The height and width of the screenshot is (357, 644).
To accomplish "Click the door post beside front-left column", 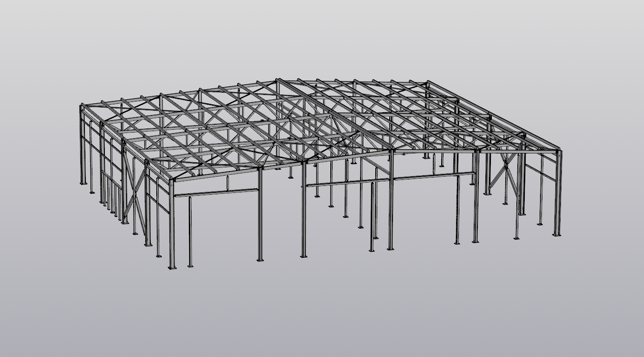I will coord(190,232).
